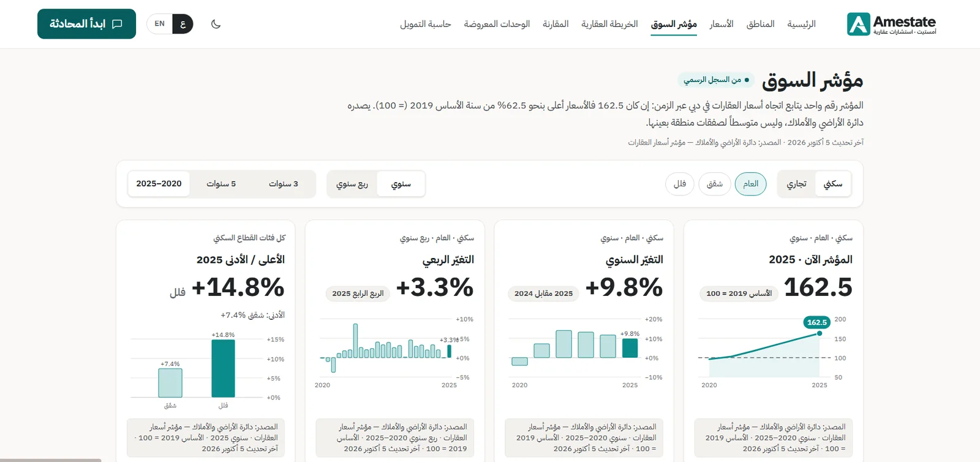The height and width of the screenshot is (462, 980).
Task: Toggle dark mode moon icon
Action: point(216,24)
